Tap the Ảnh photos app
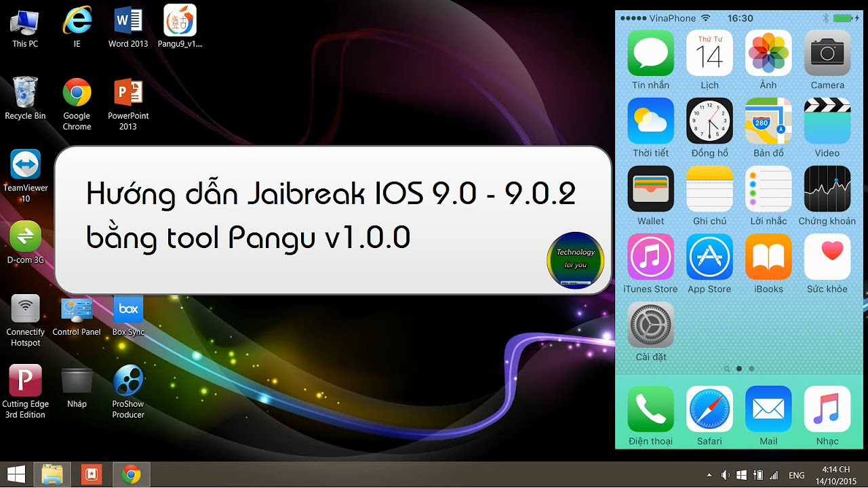Viewport: 868px width, 488px height. coord(768,53)
